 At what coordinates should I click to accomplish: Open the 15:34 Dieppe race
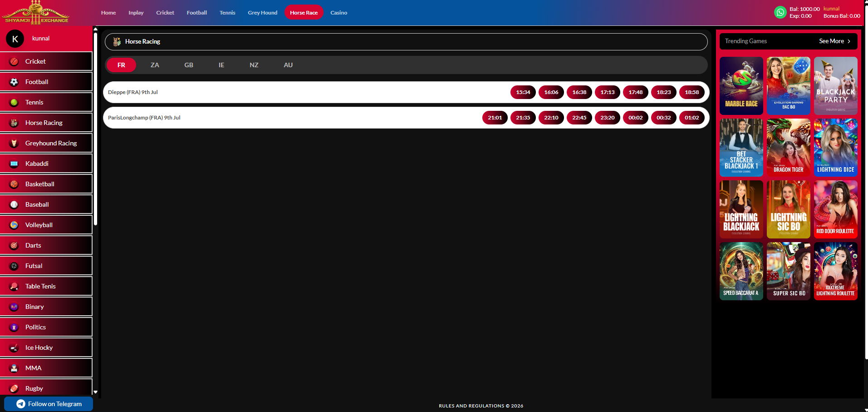[523, 92]
